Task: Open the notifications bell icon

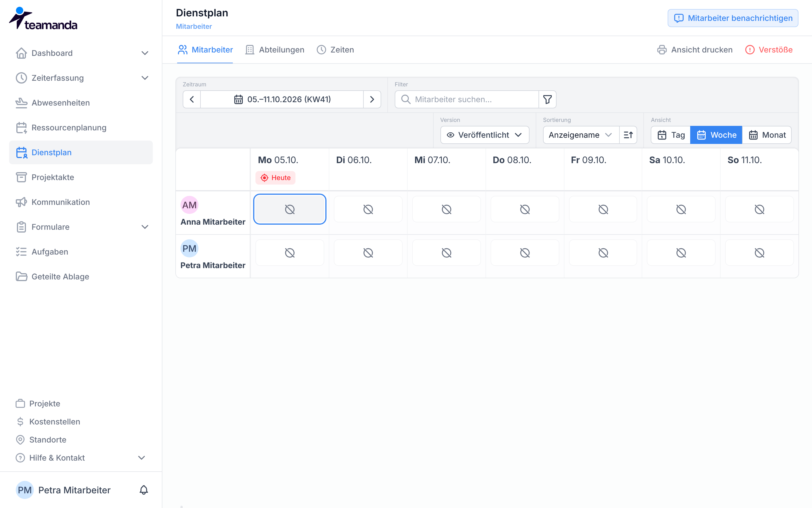Action: tap(144, 490)
